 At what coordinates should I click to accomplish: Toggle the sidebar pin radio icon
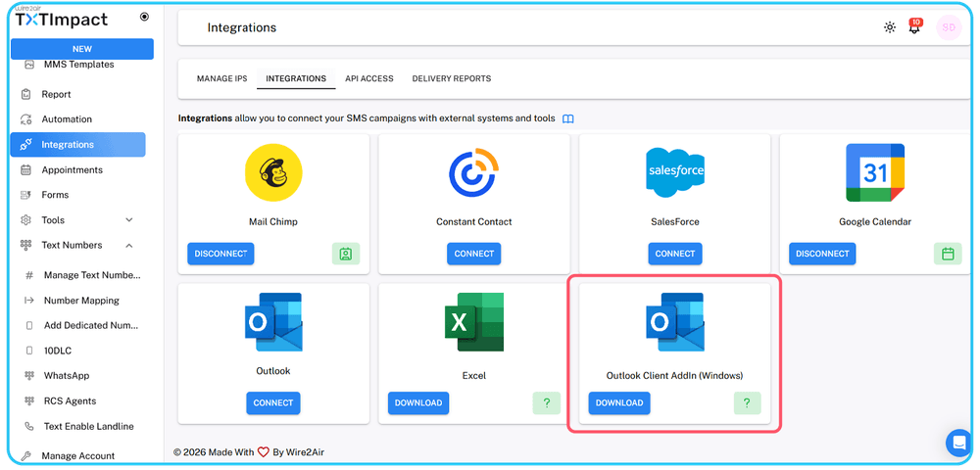[x=145, y=17]
